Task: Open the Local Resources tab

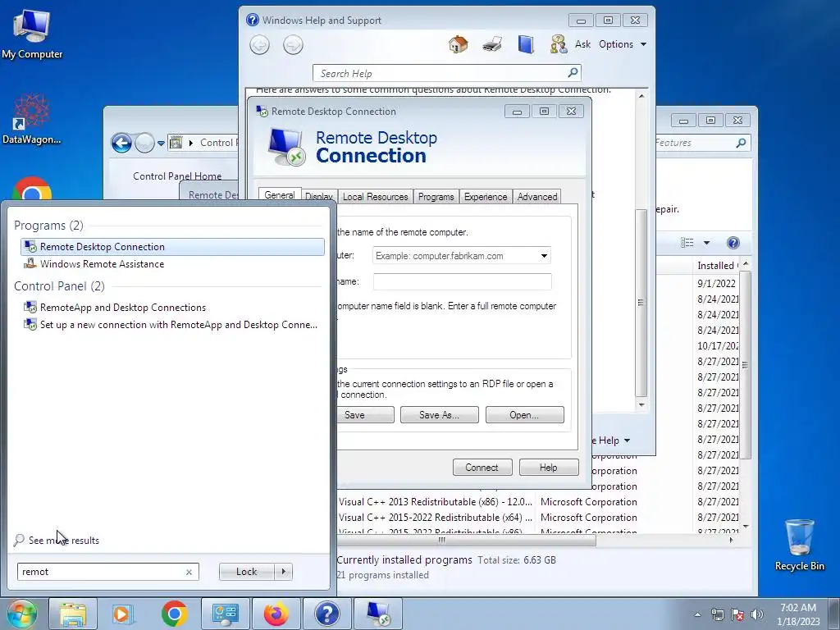Action: pos(376,197)
